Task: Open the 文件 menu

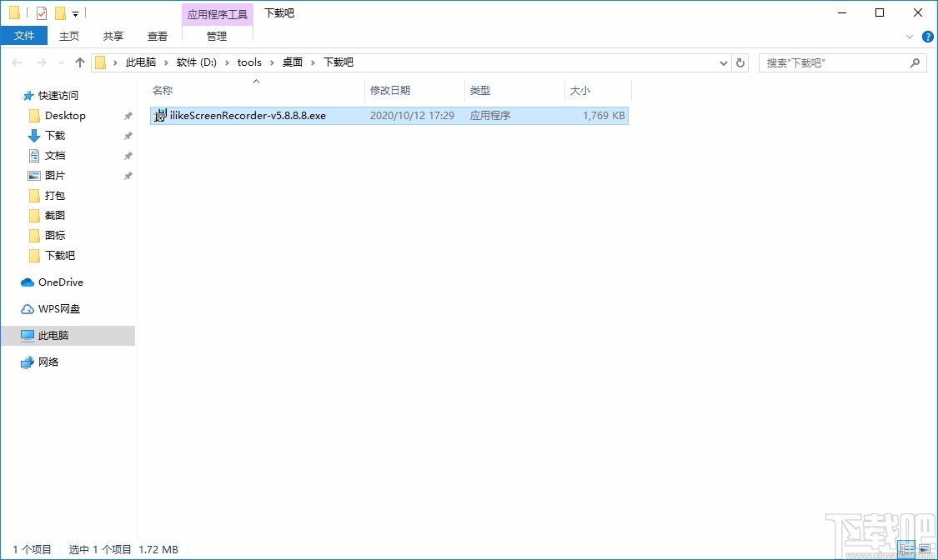Action: tap(24, 36)
